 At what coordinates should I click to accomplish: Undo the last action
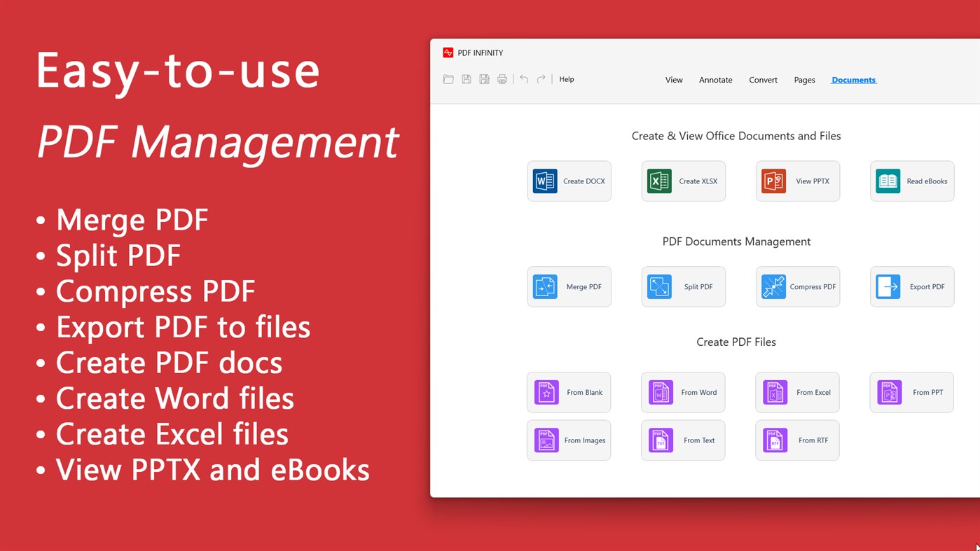[x=523, y=79]
